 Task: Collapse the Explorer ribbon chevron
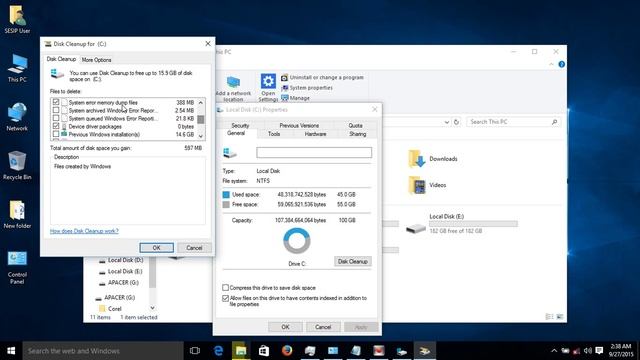pyautogui.click(x=551, y=64)
